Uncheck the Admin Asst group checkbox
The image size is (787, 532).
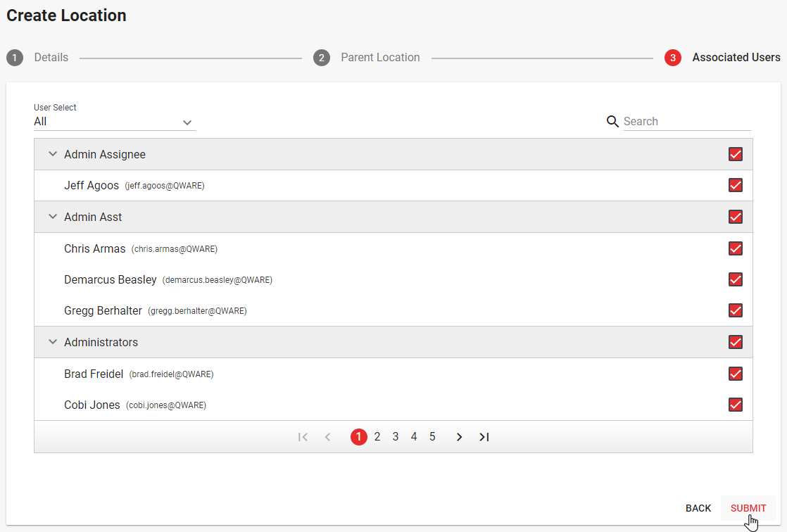(x=736, y=217)
